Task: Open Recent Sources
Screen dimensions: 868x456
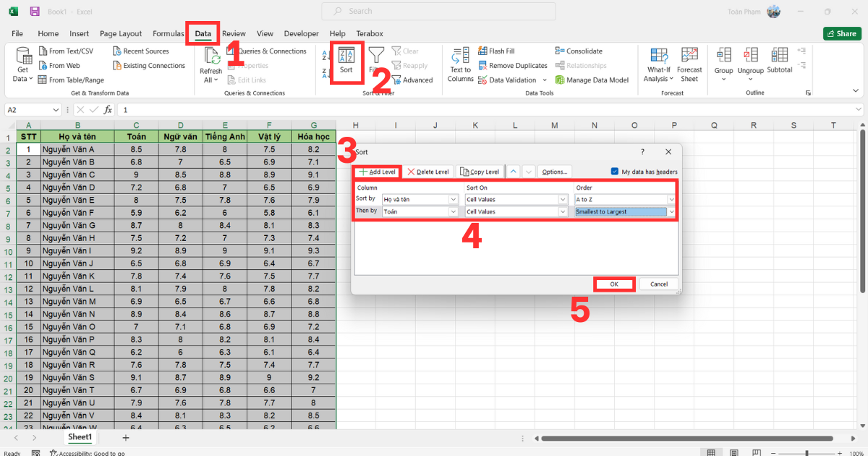Action: click(x=140, y=51)
